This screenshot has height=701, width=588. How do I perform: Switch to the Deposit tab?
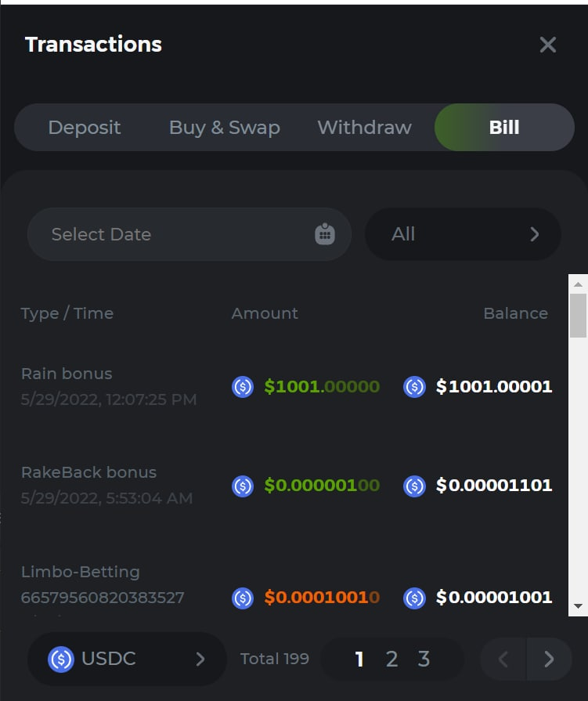pyautogui.click(x=85, y=128)
